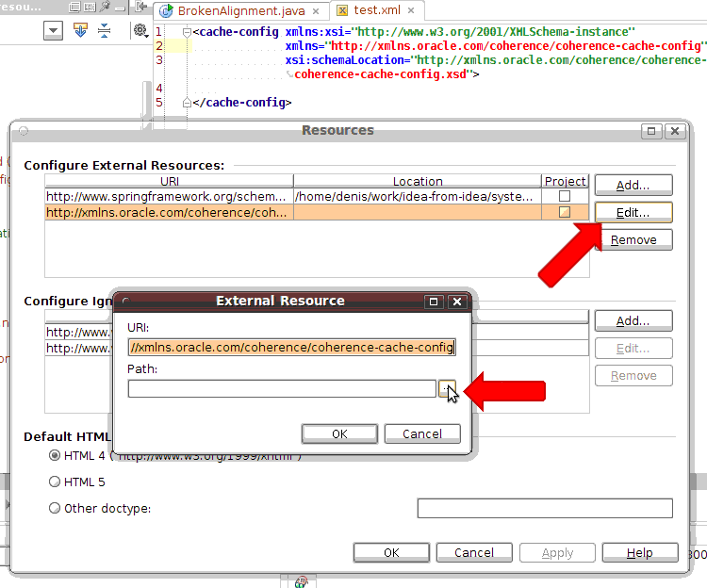Click the disabled Remove button in Ignored section
Viewport: 707px width, 588px height.
point(633,376)
